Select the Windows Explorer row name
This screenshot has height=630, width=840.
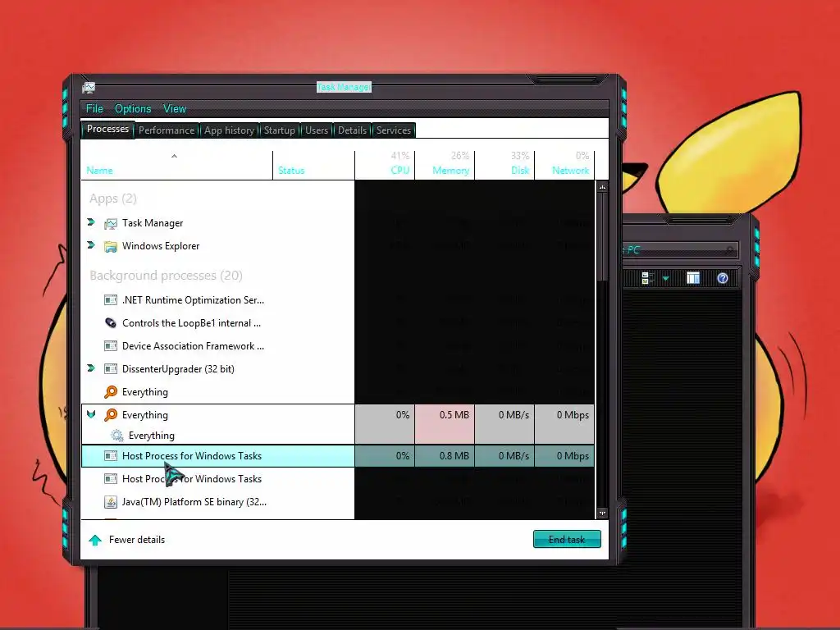161,246
